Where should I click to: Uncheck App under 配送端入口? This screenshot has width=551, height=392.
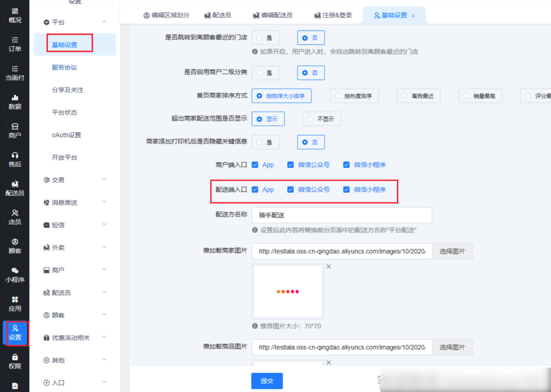pyautogui.click(x=255, y=190)
